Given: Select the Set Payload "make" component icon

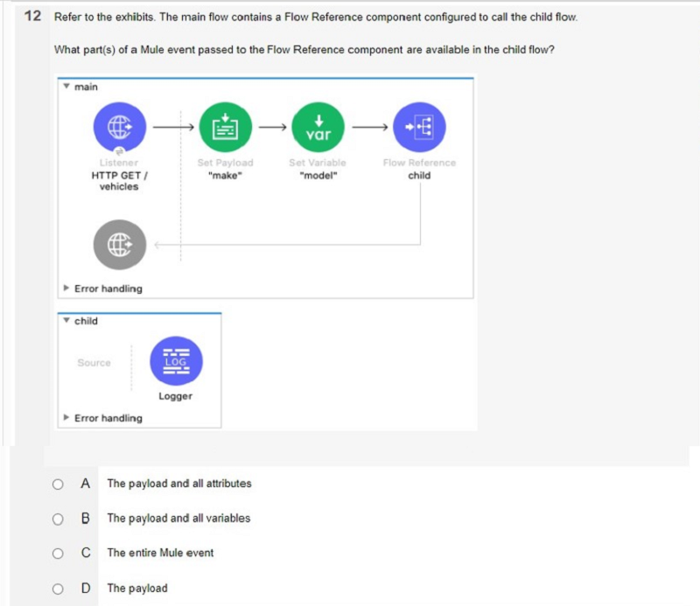Looking at the screenshot, I should click(x=226, y=127).
